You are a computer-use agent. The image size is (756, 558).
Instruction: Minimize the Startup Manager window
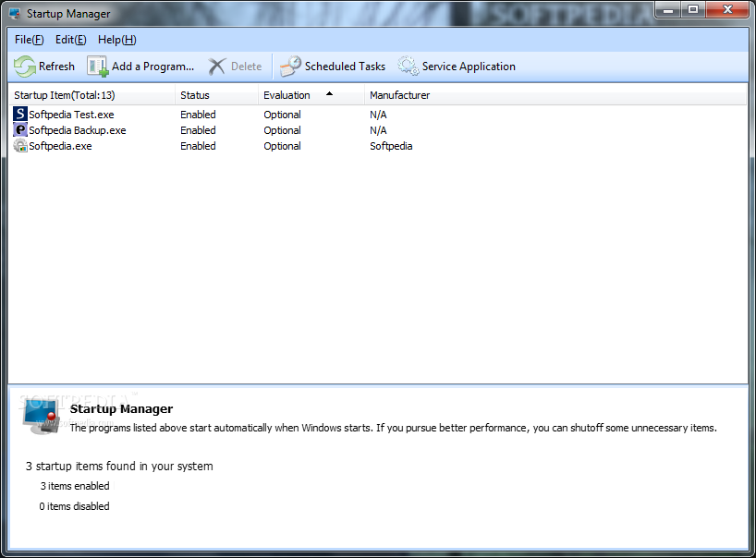click(x=668, y=9)
